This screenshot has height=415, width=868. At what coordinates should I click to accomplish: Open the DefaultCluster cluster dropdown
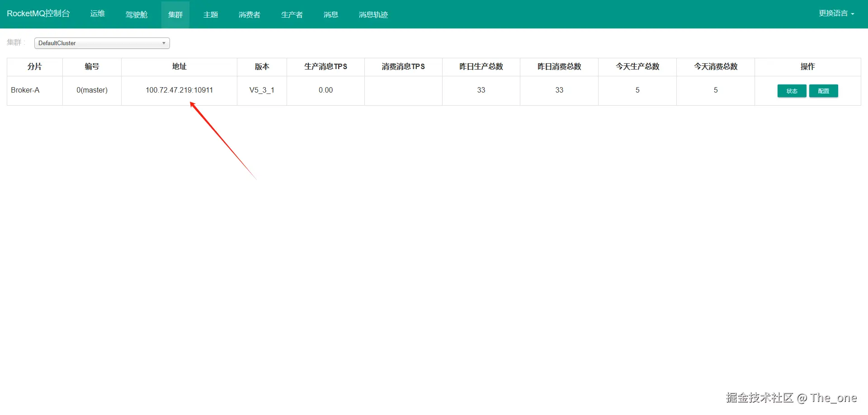coord(102,43)
